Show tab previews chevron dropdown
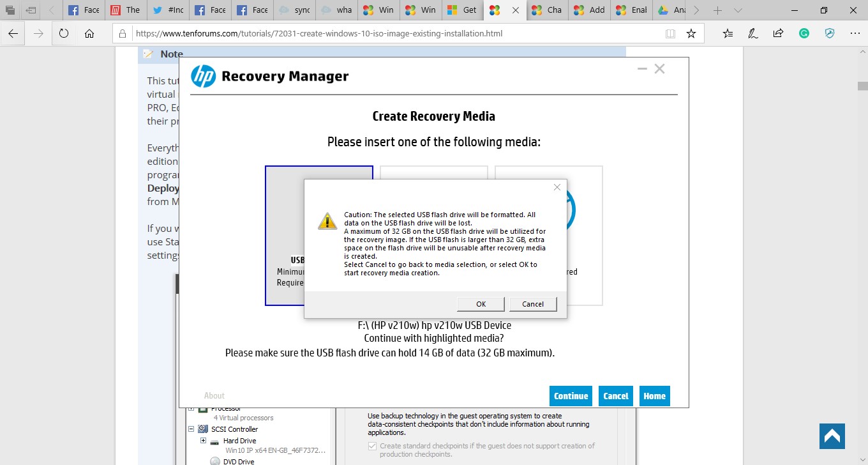This screenshot has height=465, width=868. [738, 10]
